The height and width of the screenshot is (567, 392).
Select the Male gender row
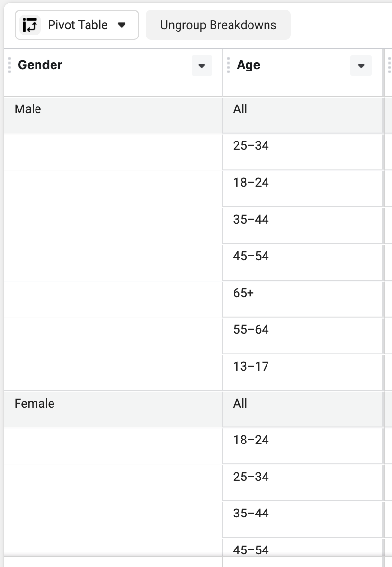point(28,109)
